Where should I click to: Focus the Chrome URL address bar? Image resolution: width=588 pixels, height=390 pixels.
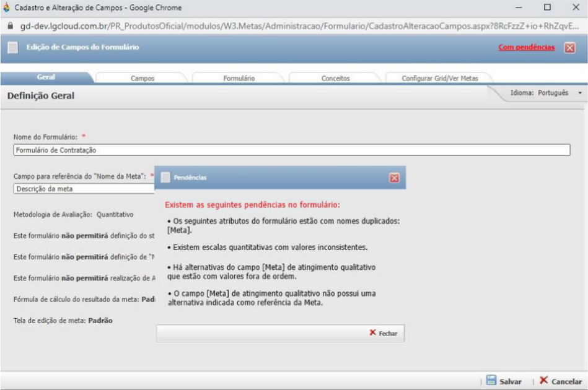click(x=297, y=27)
